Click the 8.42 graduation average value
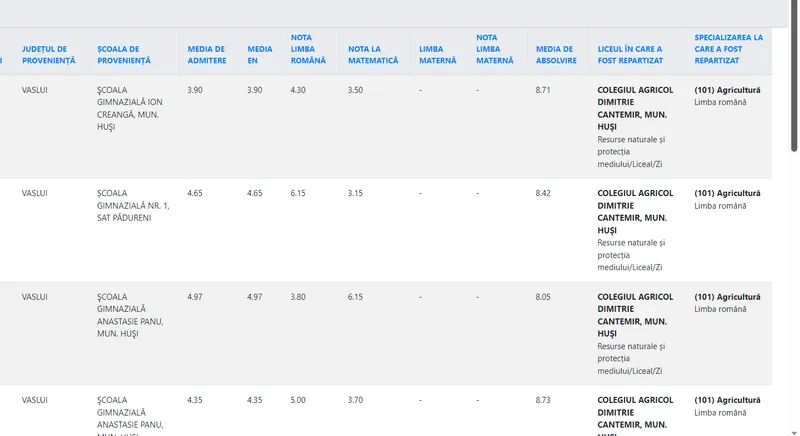The height and width of the screenshot is (436, 800). (543, 193)
